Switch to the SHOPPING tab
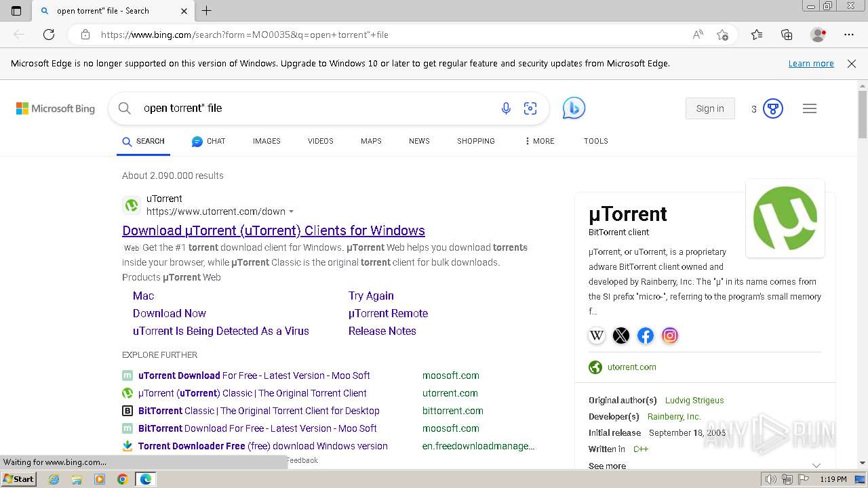Image resolution: width=868 pixels, height=488 pixels. pyautogui.click(x=475, y=141)
